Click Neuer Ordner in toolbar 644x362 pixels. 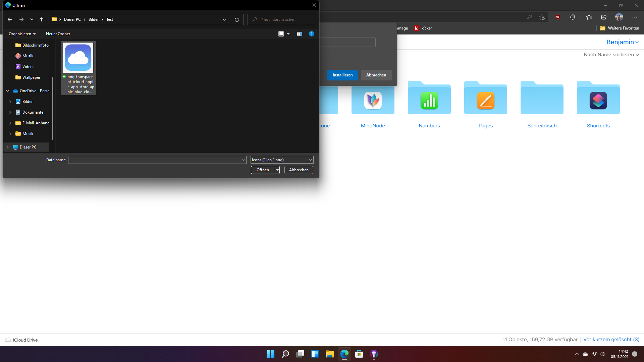coord(58,34)
